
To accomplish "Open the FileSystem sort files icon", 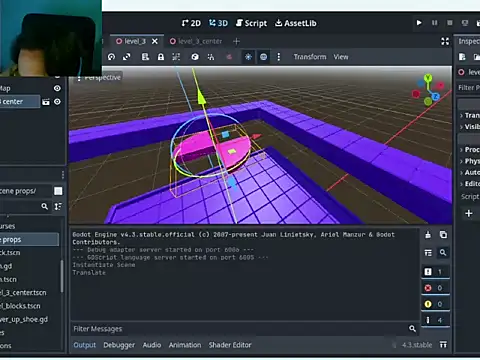I will click(x=58, y=206).
